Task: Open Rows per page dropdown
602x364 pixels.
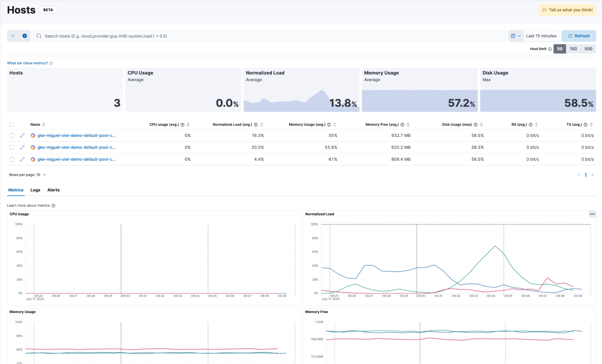Action: (28, 175)
